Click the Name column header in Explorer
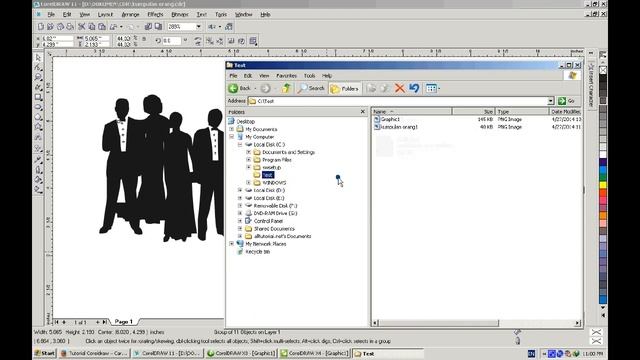This screenshot has height=360, width=640. click(411, 111)
